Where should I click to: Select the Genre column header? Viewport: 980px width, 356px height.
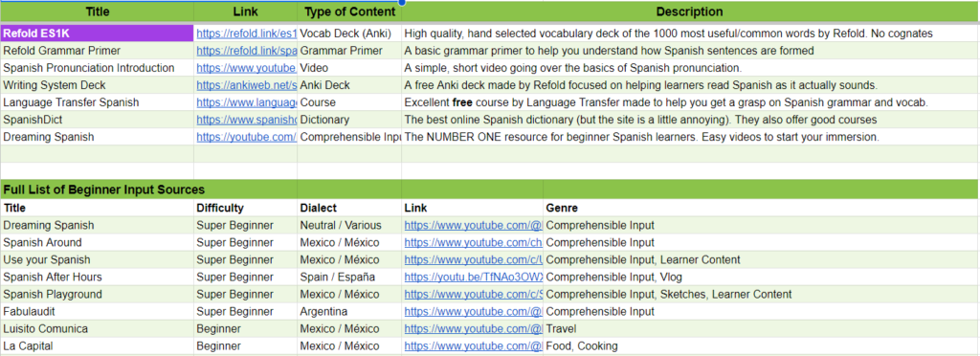coord(761,208)
